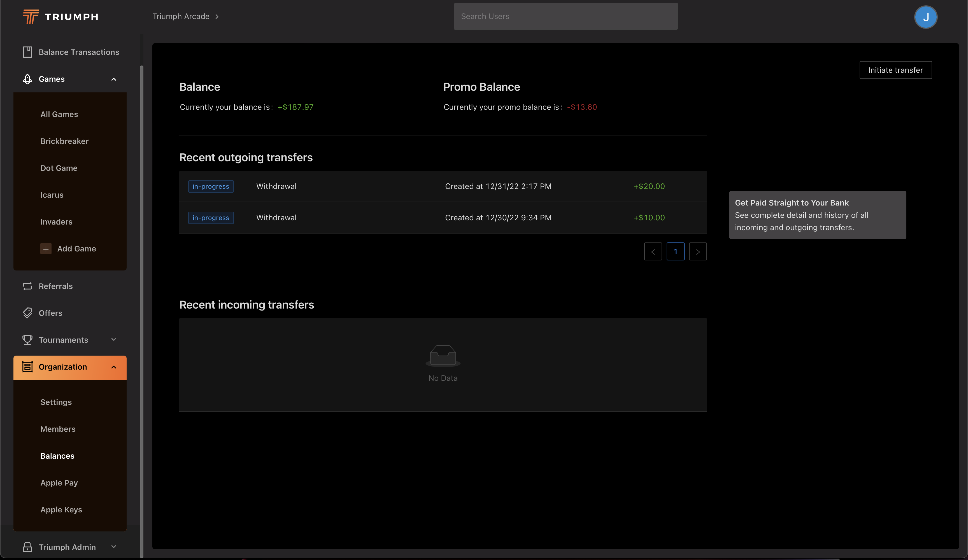
Task: Collapse the Organization section chevron
Action: [x=114, y=367]
